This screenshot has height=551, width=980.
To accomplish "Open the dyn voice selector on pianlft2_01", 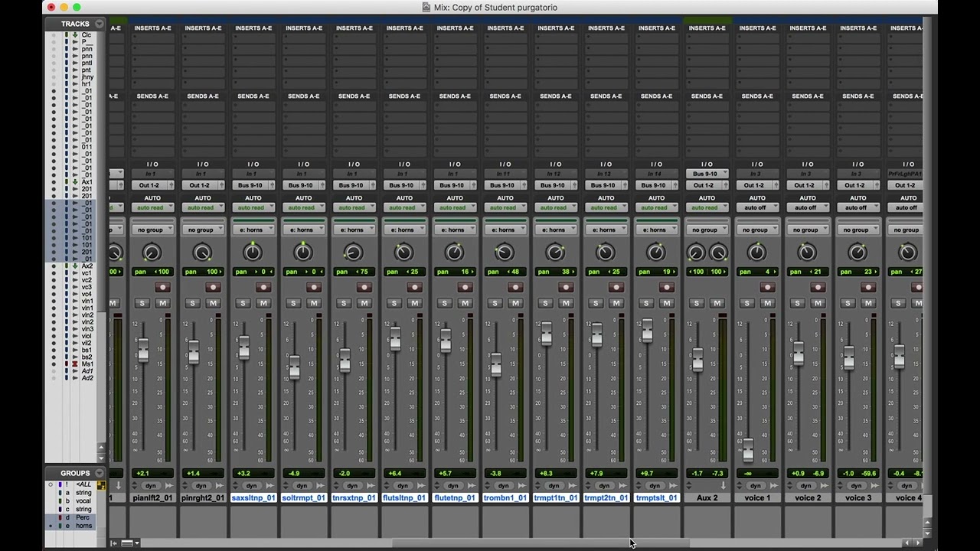I will 152,486.
